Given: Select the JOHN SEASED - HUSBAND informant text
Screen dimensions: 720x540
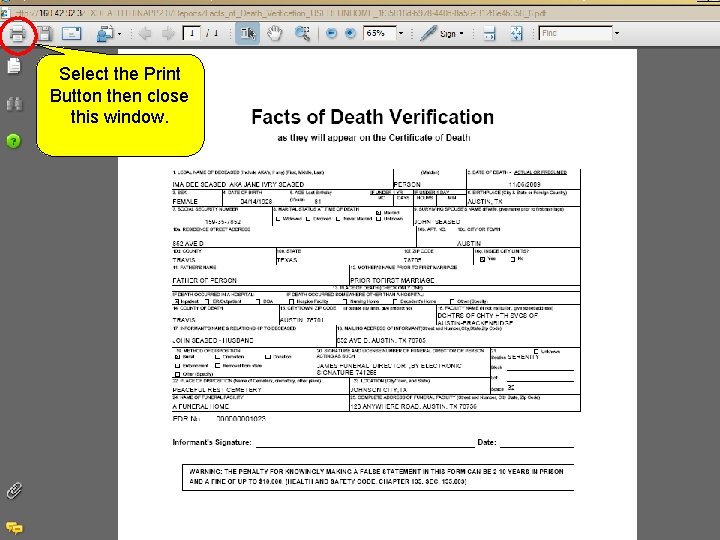Looking at the screenshot, I should click(x=213, y=341).
